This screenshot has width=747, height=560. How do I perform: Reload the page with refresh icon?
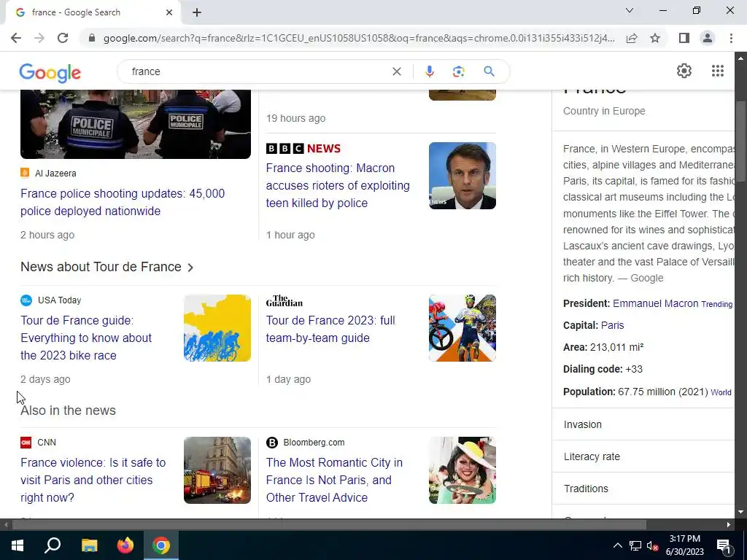pos(63,38)
